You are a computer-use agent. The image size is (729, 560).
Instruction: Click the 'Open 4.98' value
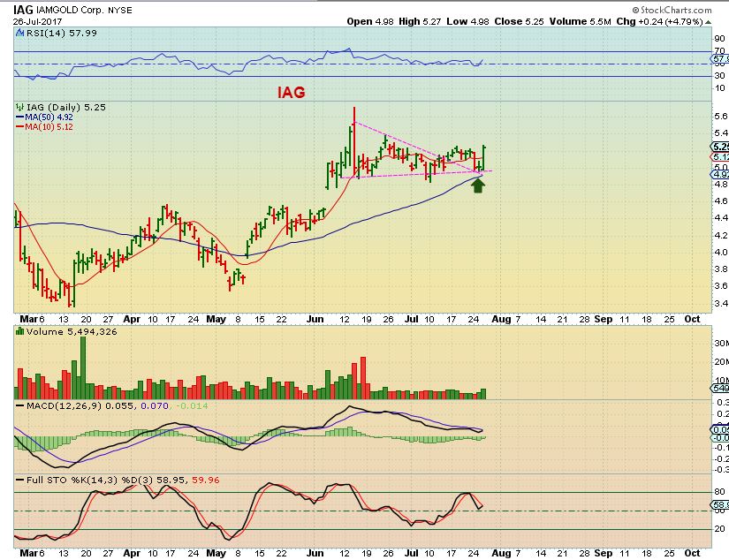(370, 21)
